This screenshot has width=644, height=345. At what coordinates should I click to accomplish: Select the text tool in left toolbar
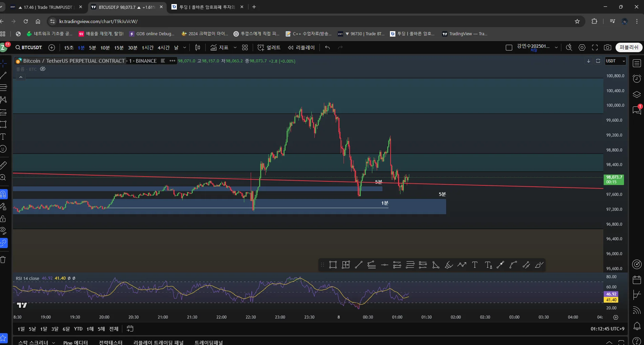point(3,137)
